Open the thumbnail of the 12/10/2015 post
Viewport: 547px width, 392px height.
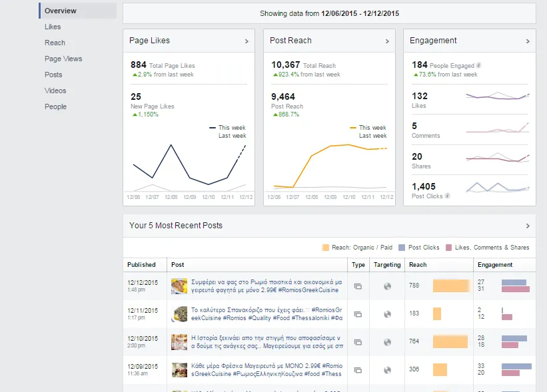click(179, 342)
